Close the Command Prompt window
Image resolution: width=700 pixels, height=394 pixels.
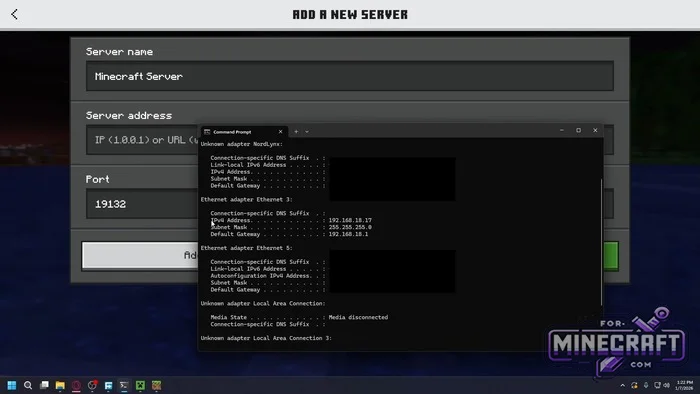pos(595,130)
